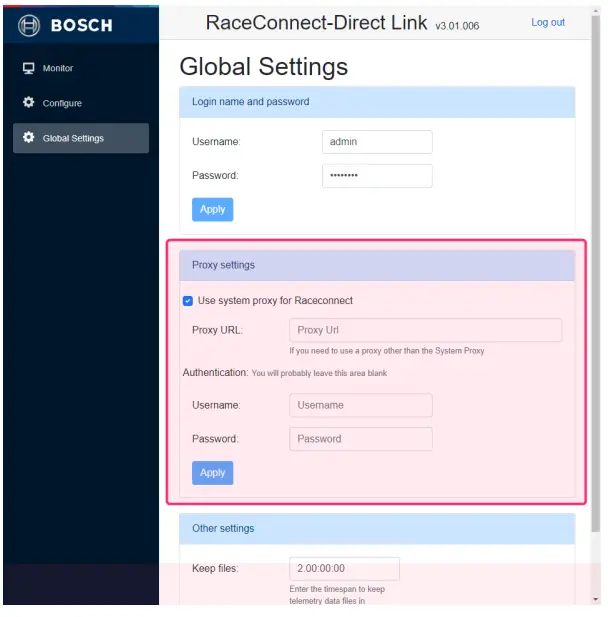This screenshot has height=617, width=608.
Task: Click the 'Use system proxy for Raceconnect' label
Action: click(275, 301)
